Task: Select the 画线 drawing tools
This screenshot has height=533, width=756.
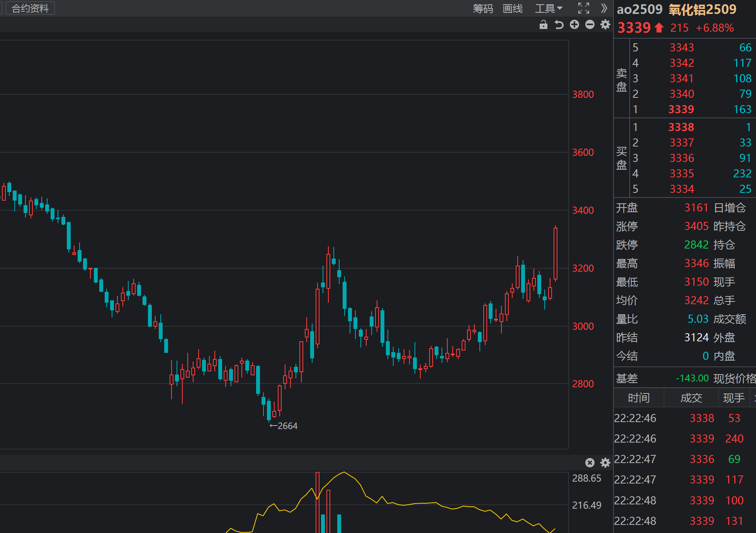Action: coord(513,9)
